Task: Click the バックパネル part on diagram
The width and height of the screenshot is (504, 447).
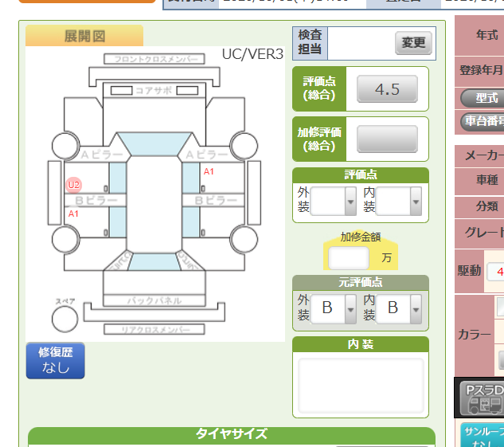Action: 154,300
